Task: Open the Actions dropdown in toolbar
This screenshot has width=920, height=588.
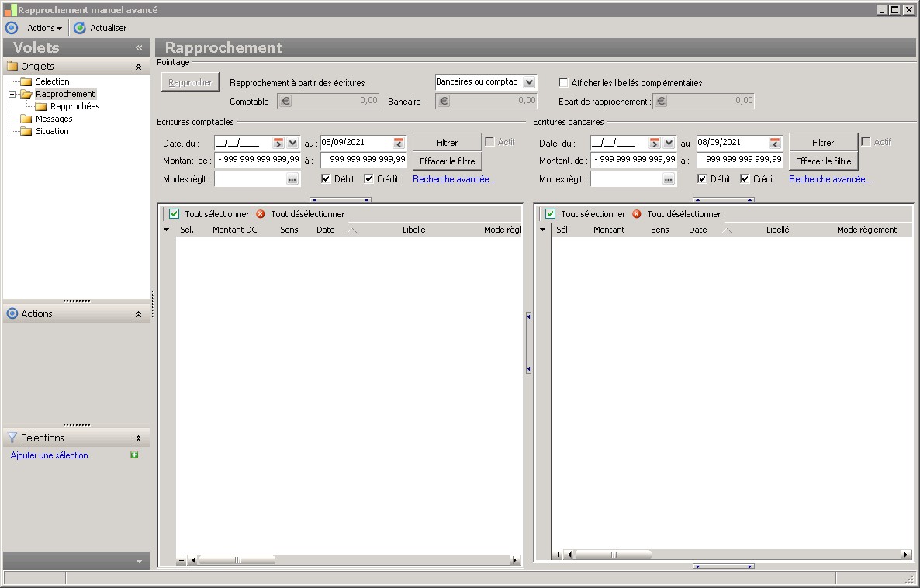Action: click(x=44, y=28)
